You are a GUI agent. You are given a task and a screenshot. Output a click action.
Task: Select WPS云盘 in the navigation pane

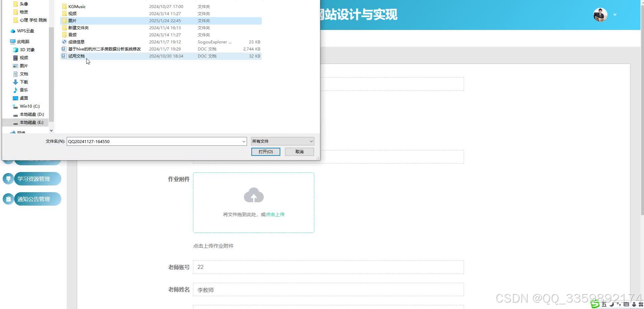(25, 31)
